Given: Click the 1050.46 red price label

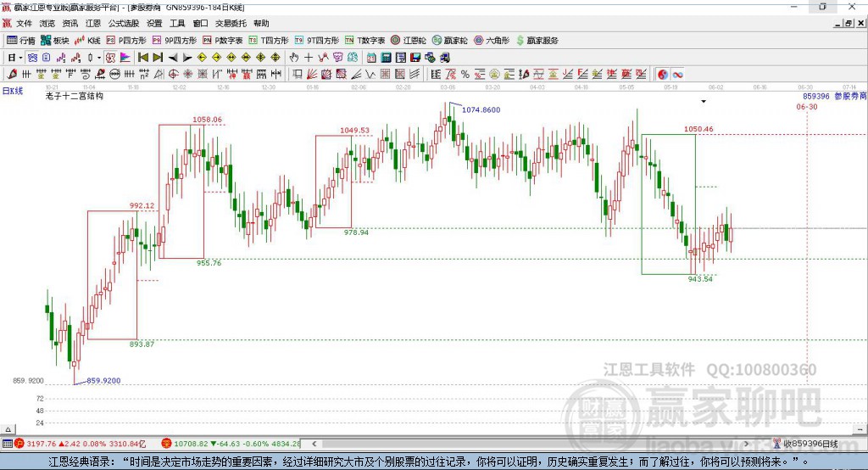Looking at the screenshot, I should pyautogui.click(x=698, y=129).
